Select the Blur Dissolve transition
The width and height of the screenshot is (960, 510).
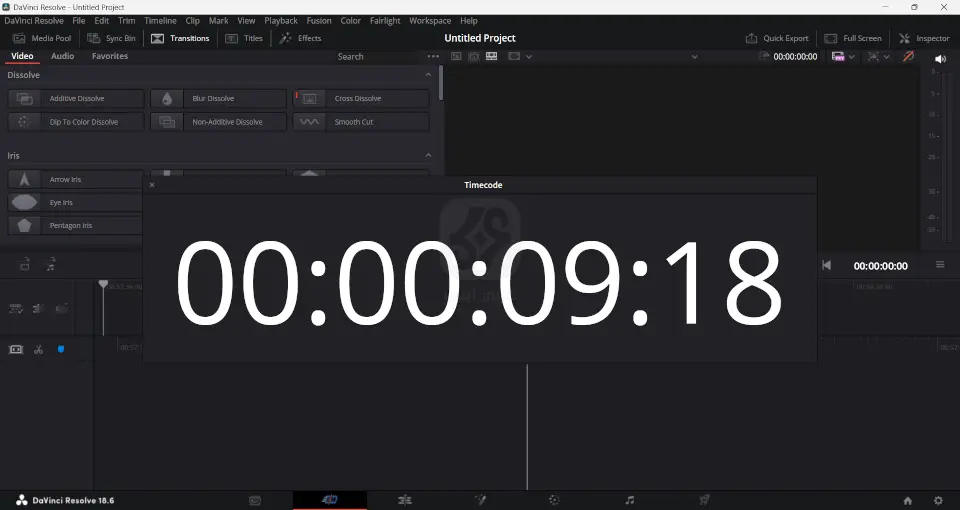pos(219,98)
